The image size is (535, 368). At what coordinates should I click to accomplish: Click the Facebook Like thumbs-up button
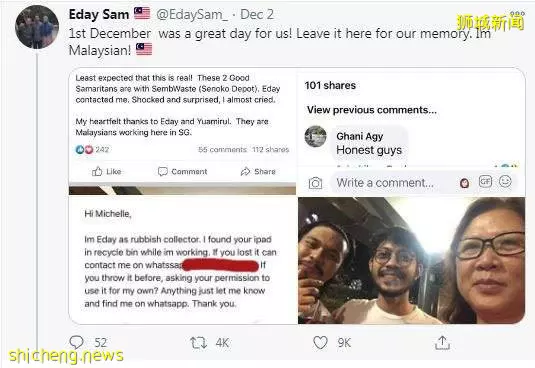tap(106, 171)
